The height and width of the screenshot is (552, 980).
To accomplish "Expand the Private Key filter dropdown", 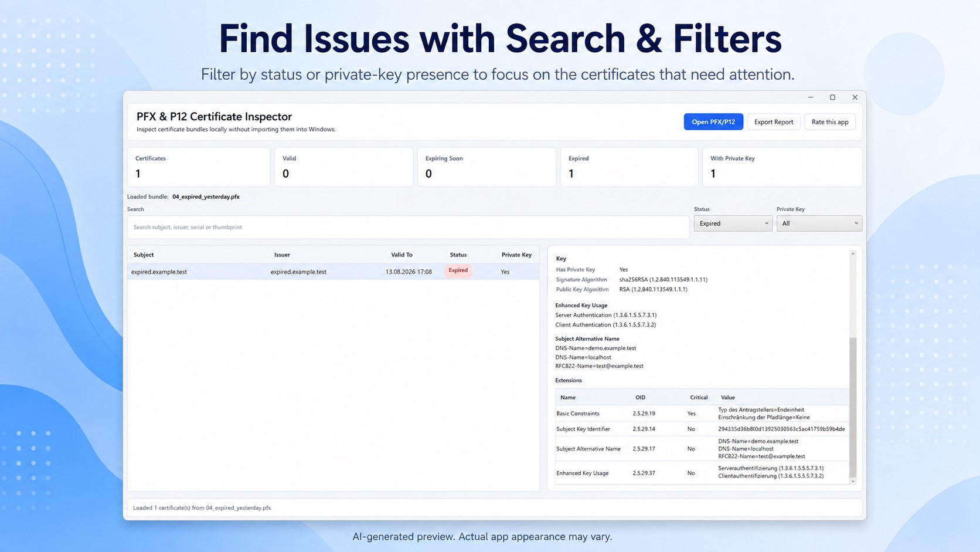I will coord(819,223).
